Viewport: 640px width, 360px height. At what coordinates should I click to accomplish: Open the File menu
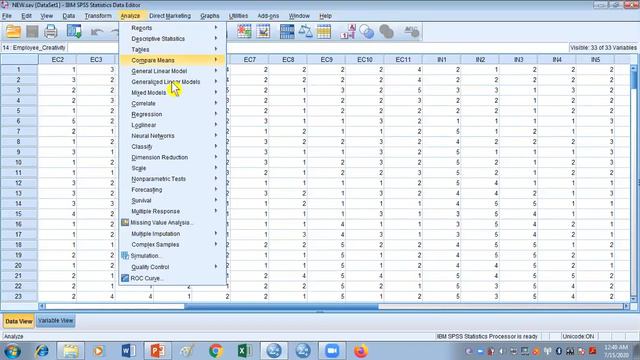pos(7,16)
